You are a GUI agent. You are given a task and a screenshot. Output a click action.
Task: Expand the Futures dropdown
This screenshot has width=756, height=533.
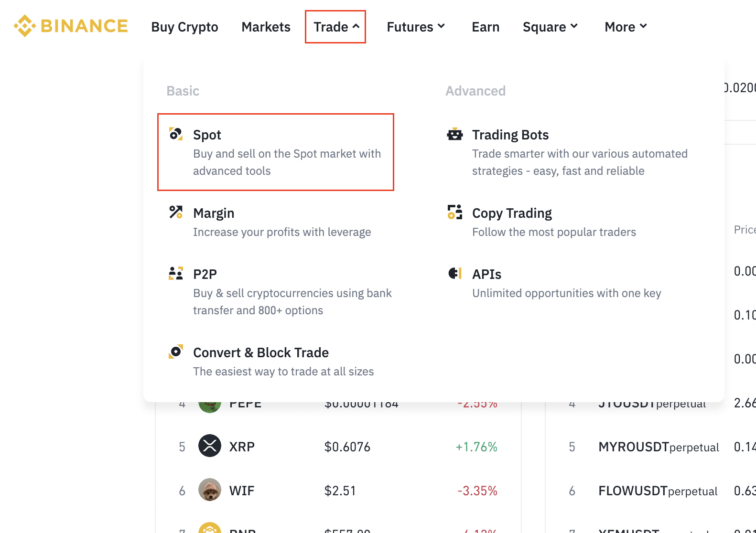[416, 27]
